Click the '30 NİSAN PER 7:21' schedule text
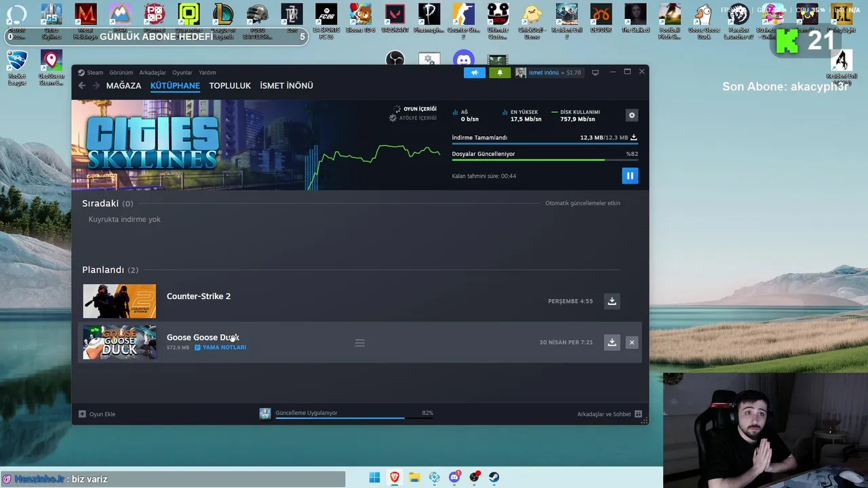The width and height of the screenshot is (868, 488). click(x=566, y=342)
